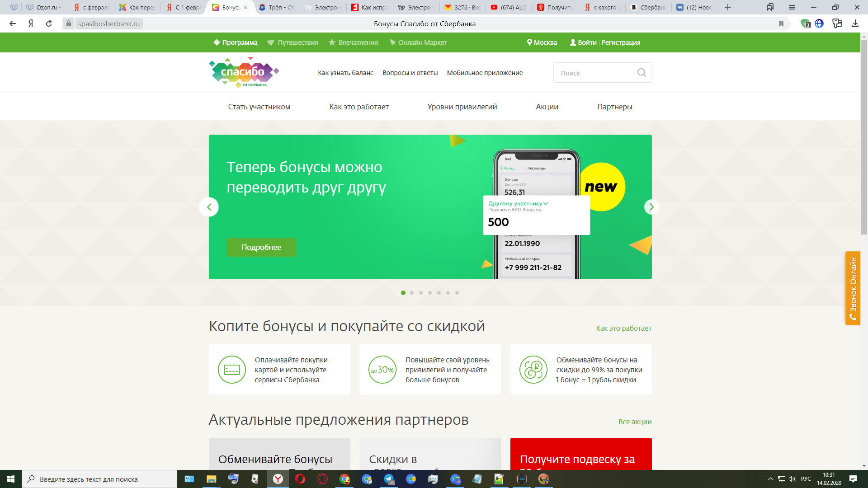The image size is (868, 488).
Task: Open the Онлайн Маркет section
Action: [418, 42]
